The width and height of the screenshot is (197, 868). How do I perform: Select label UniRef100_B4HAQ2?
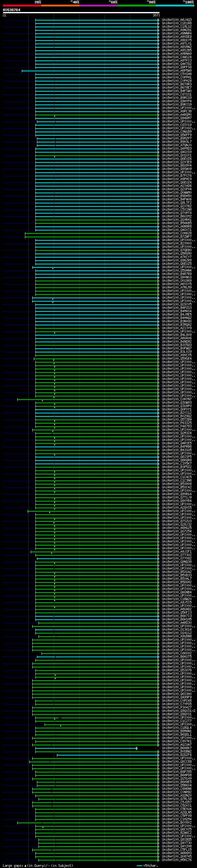176,318
